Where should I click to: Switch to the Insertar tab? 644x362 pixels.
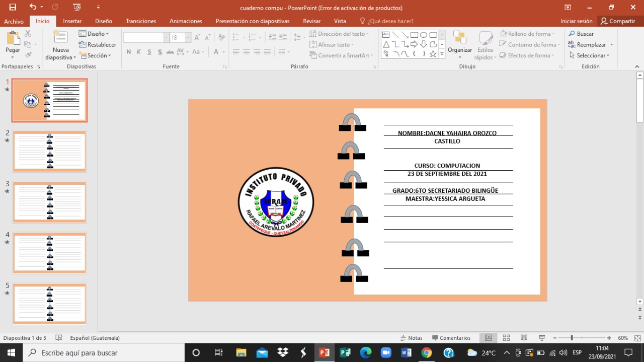(72, 21)
